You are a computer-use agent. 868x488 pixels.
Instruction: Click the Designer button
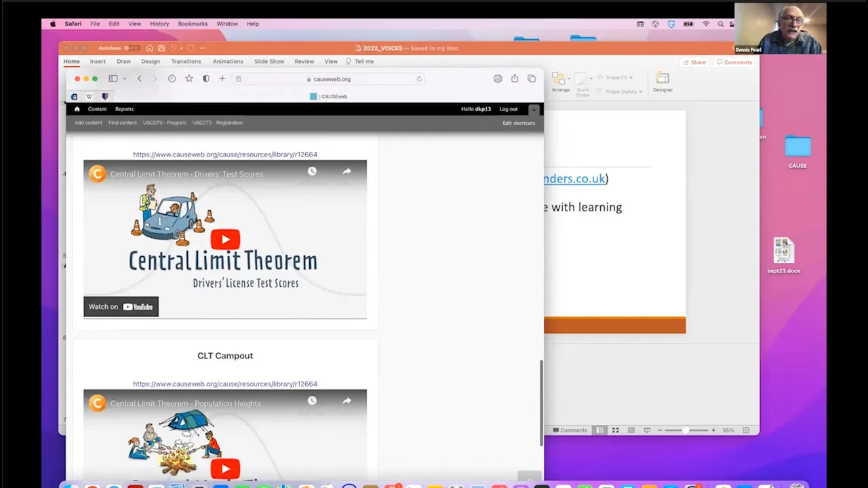[x=663, y=83]
